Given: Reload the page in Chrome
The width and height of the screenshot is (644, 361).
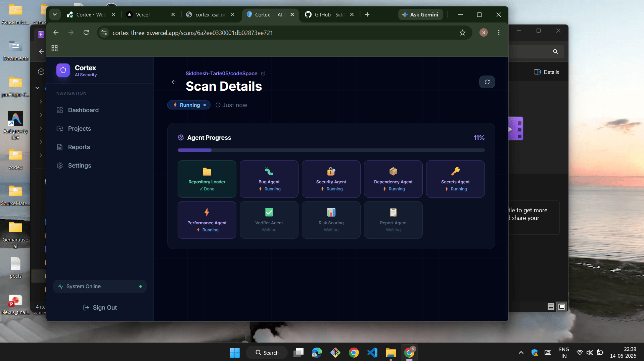Looking at the screenshot, I should click(86, 33).
